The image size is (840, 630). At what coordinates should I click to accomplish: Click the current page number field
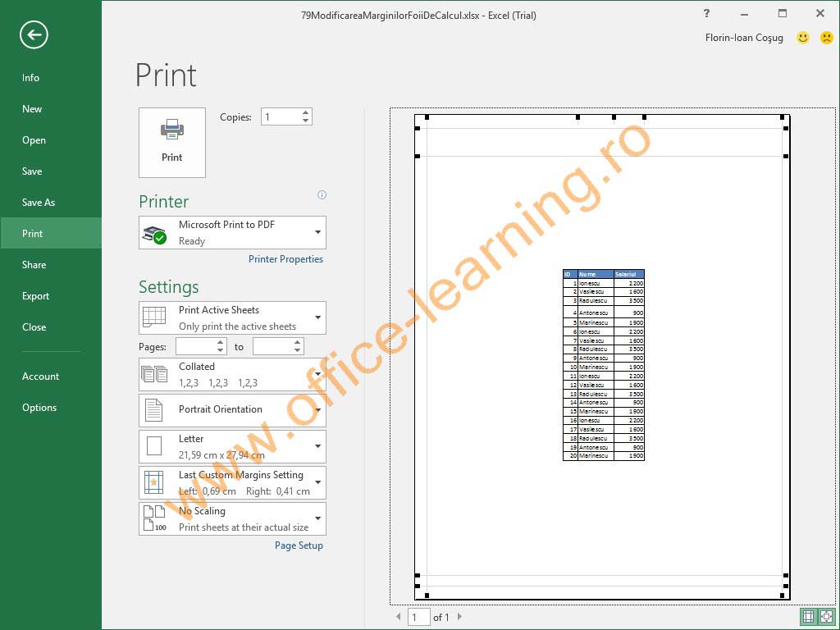(419, 617)
